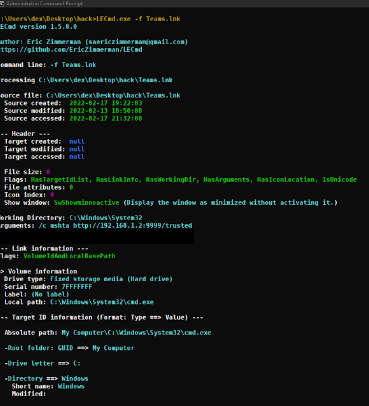
Task: Select the HasArguments flag
Action: point(226,180)
